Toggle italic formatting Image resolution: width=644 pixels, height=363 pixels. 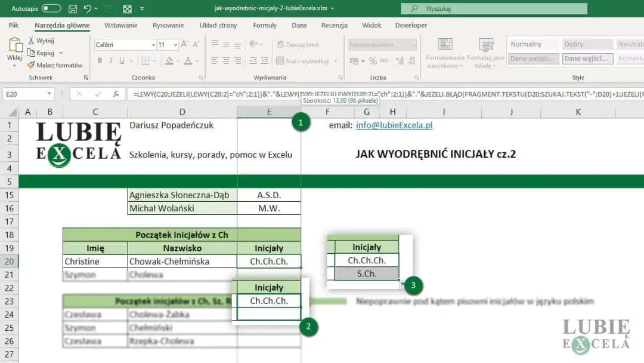(x=110, y=60)
